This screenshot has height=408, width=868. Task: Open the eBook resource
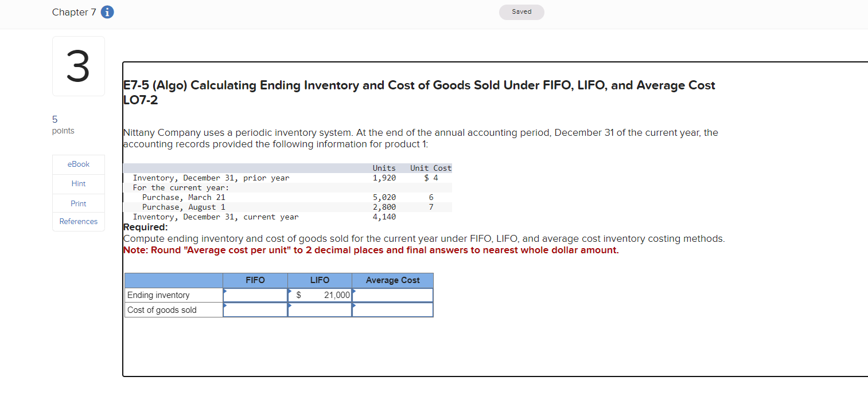pos(78,164)
